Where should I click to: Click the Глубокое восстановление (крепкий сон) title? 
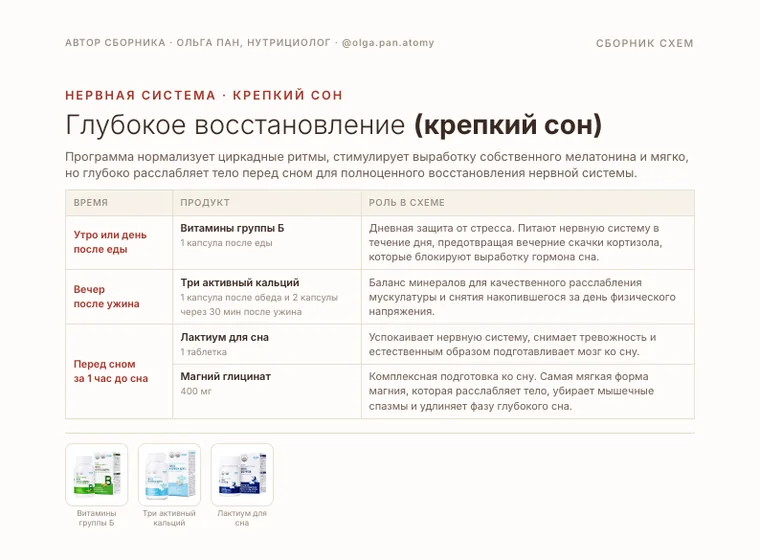(x=333, y=125)
